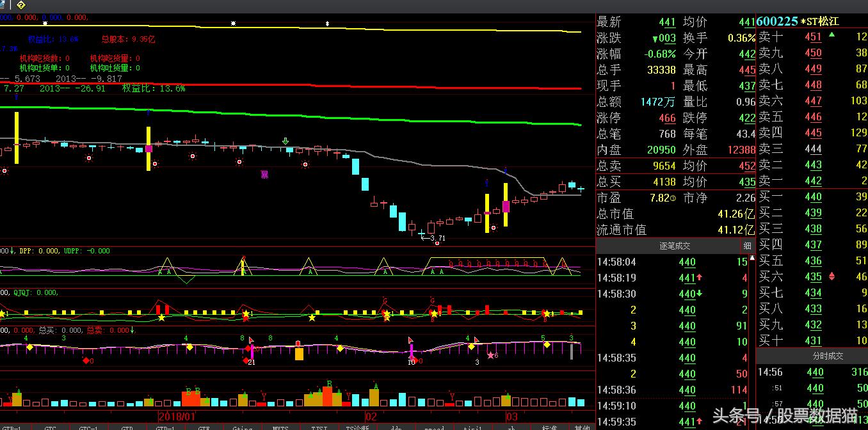
Task: Click the red diamond marker labeled 21
Action: tap(246, 360)
